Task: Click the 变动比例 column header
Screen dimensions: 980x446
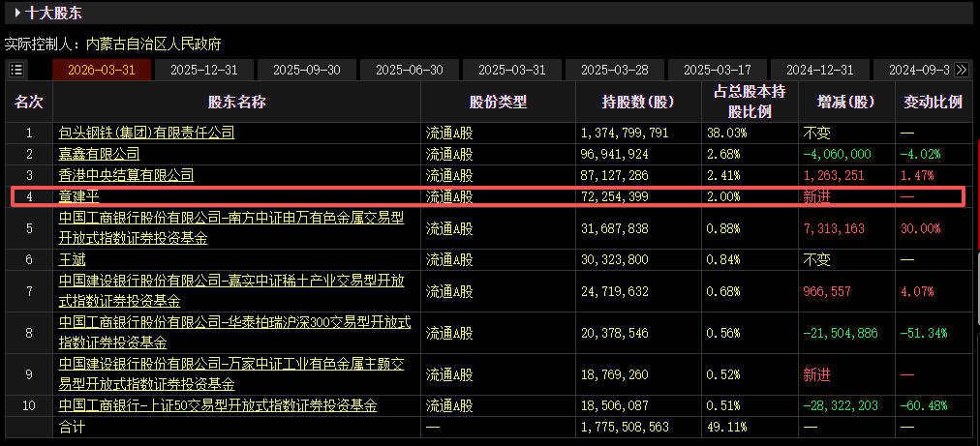Action: tap(933, 102)
